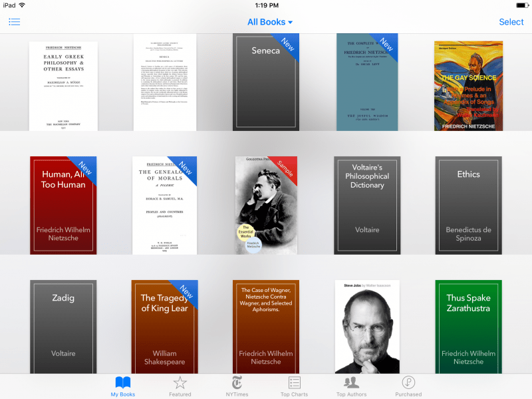The height and width of the screenshot is (399, 532).
Task: Go to the Top Charts tab
Action: tap(294, 386)
